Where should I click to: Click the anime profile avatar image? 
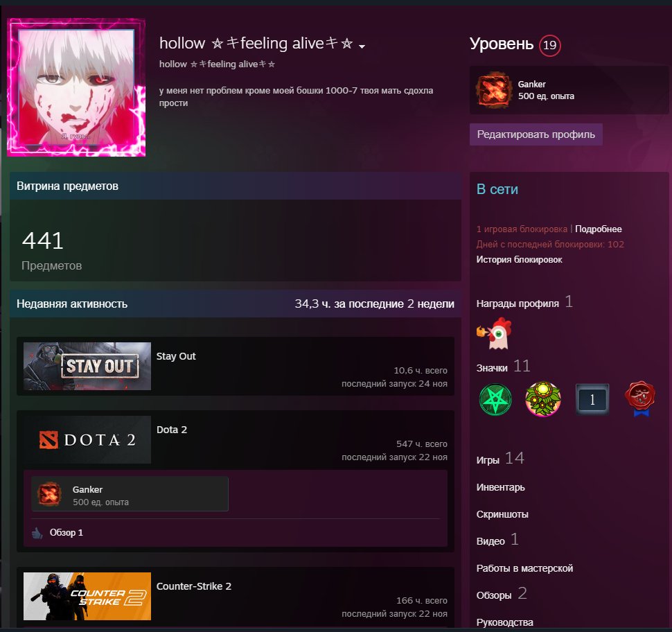76,86
